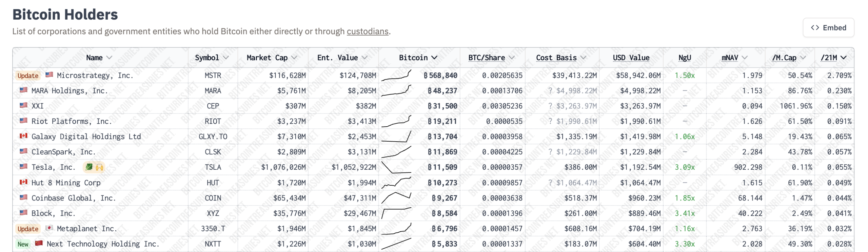Viewport: 868px width, 252px height.
Task: Open Metaplanet Inc. entry
Action: click(87, 229)
